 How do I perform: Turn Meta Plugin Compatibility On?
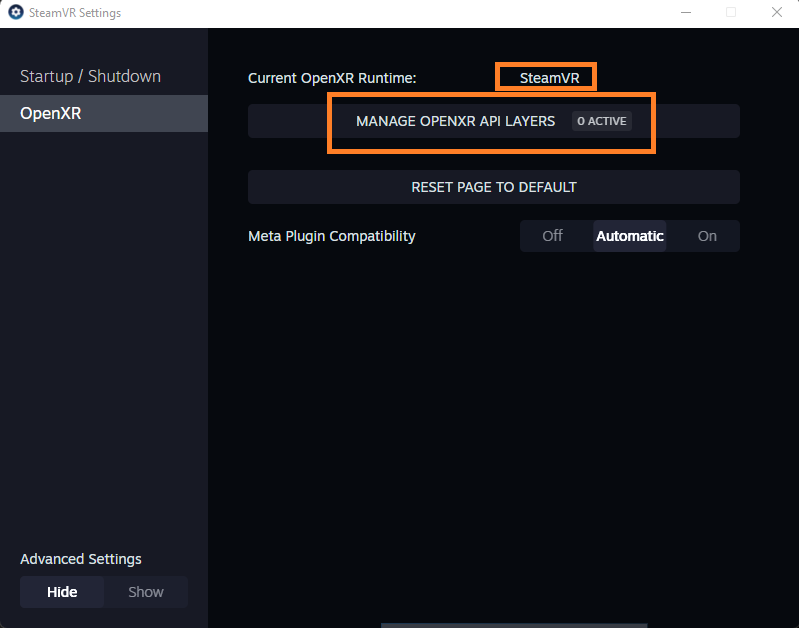(707, 236)
